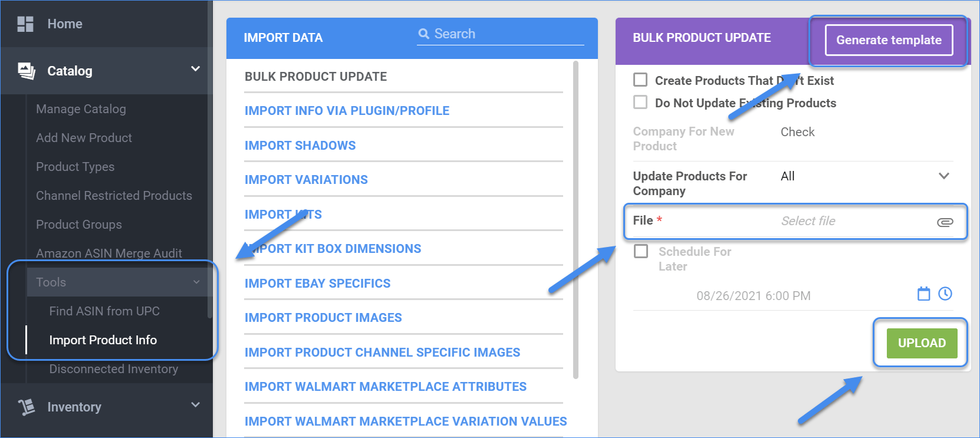This screenshot has height=438, width=980.
Task: Toggle the Schedule For Later checkbox
Action: pyautogui.click(x=640, y=251)
